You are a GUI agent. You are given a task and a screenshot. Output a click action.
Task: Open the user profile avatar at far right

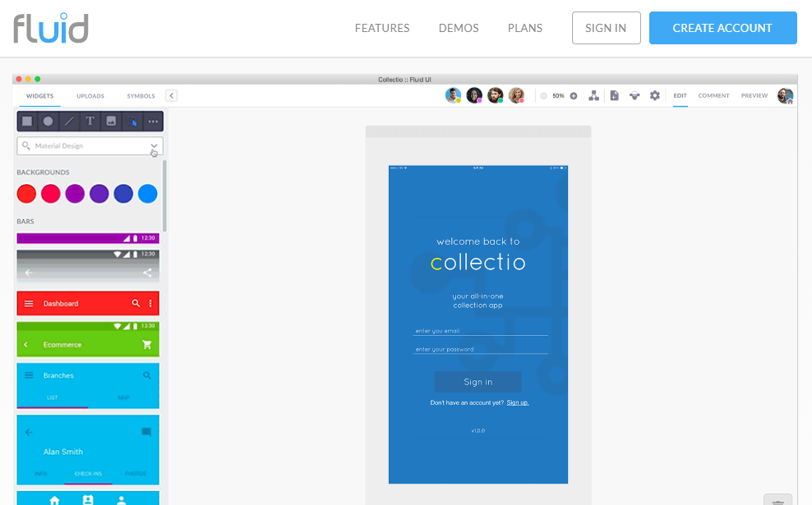click(786, 96)
